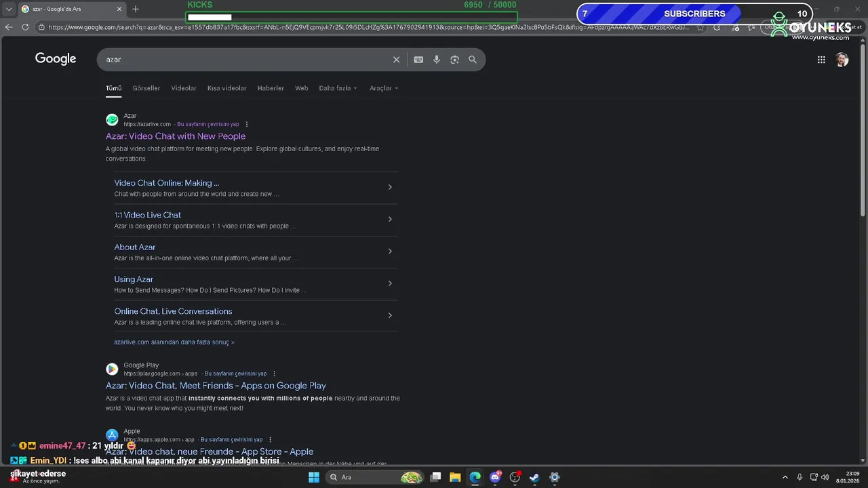Viewport: 868px width, 488px height.
Task: Click the Google logo
Action: [x=56, y=59]
